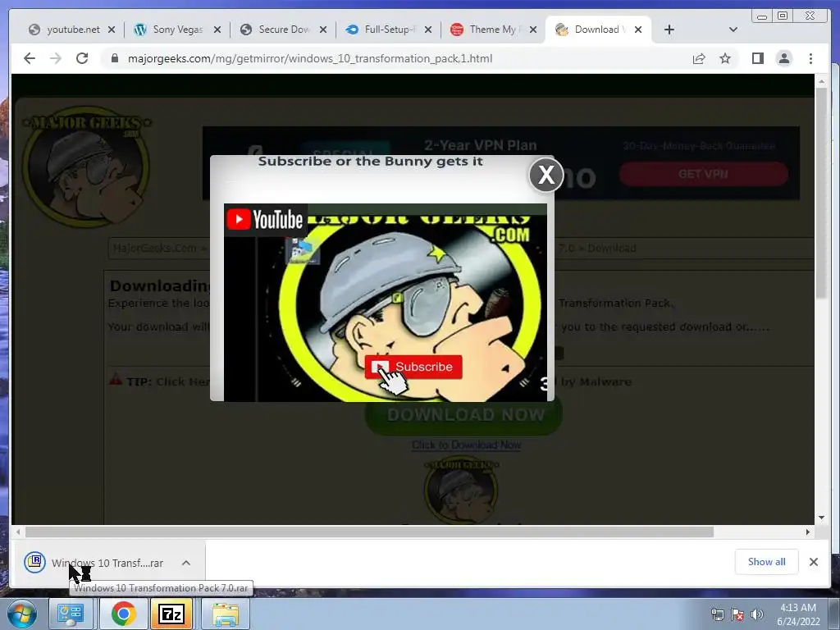Click the 'Click to Download Now' link

point(466,445)
